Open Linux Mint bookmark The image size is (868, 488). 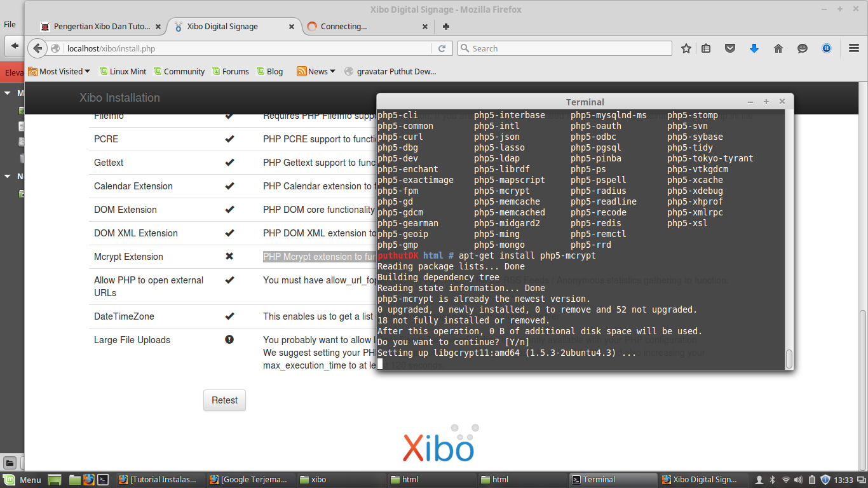point(123,71)
